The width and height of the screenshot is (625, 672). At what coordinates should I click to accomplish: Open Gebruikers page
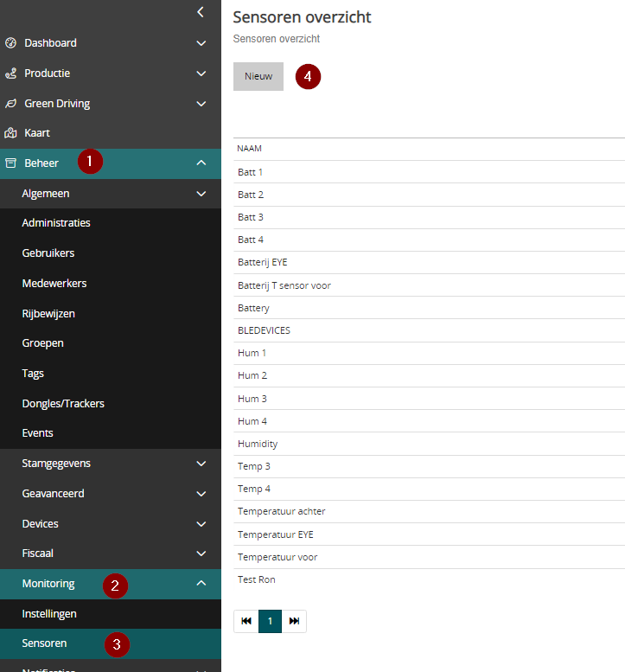pyautogui.click(x=111, y=253)
